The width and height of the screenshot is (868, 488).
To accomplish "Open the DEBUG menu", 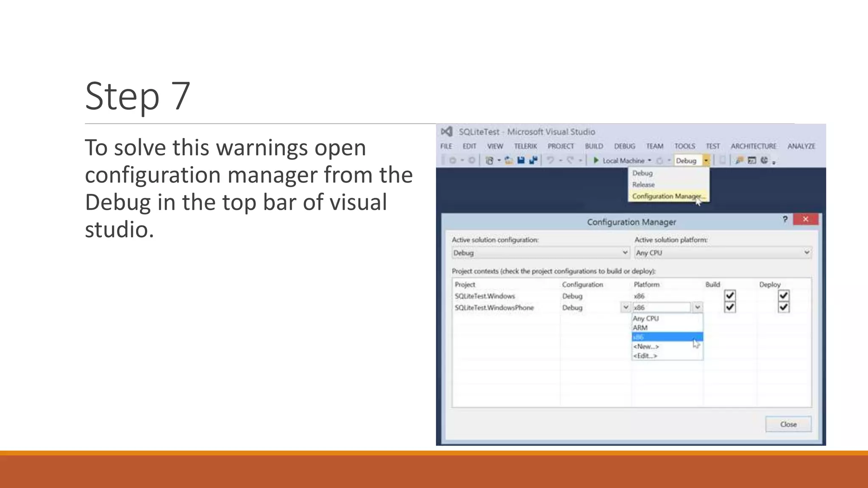I will click(625, 146).
